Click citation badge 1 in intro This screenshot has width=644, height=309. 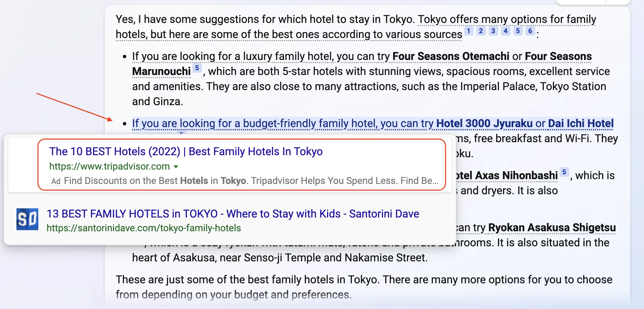468,31
